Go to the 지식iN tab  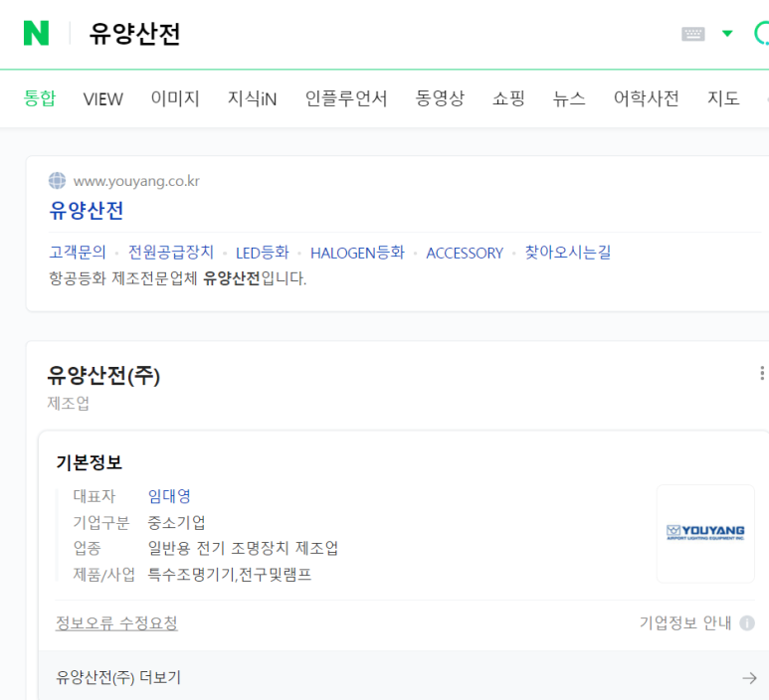(x=252, y=98)
